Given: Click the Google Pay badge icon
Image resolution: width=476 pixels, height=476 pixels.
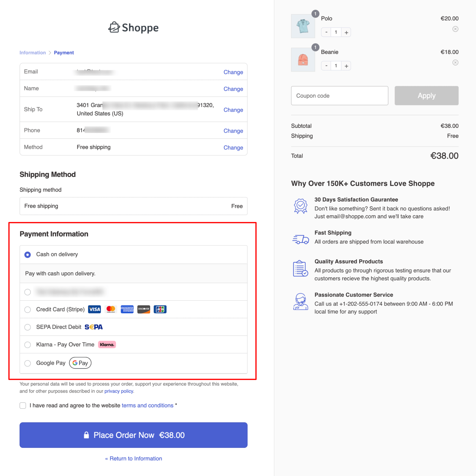Looking at the screenshot, I should [80, 363].
